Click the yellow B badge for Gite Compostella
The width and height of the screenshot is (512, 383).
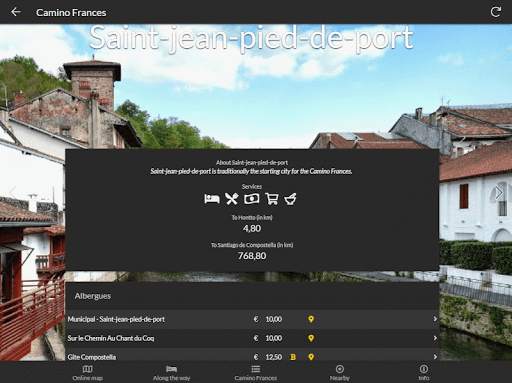click(293, 357)
